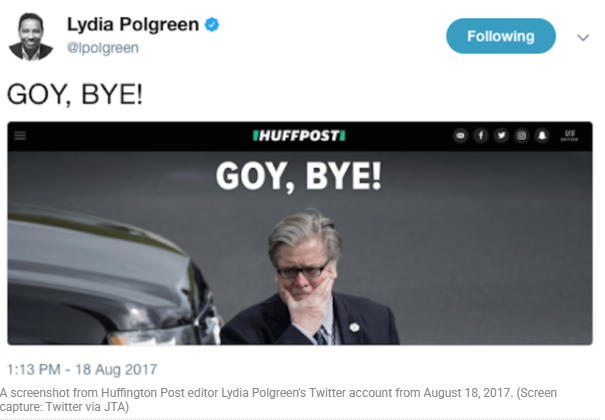
Task: Click the @lpolgreen handle
Action: 103,48
